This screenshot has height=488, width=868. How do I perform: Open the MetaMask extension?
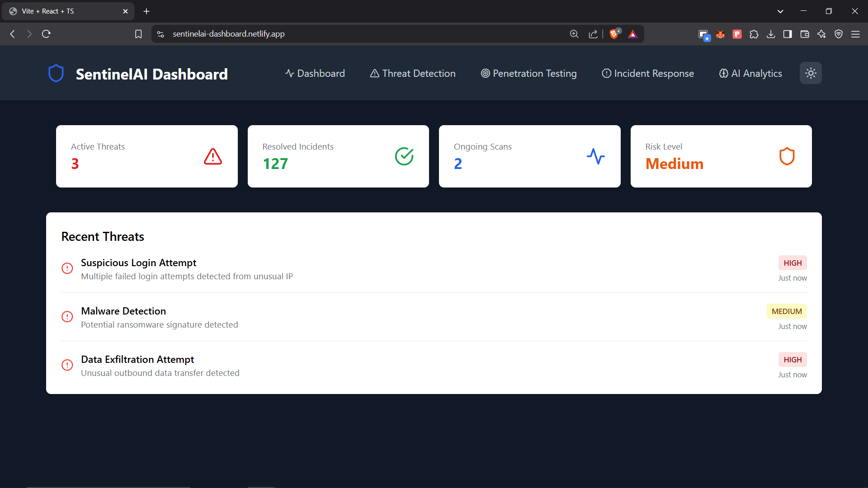tap(721, 34)
